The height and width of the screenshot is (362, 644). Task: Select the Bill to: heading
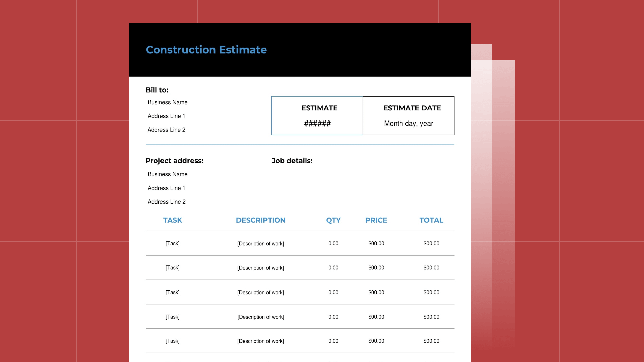tap(157, 90)
